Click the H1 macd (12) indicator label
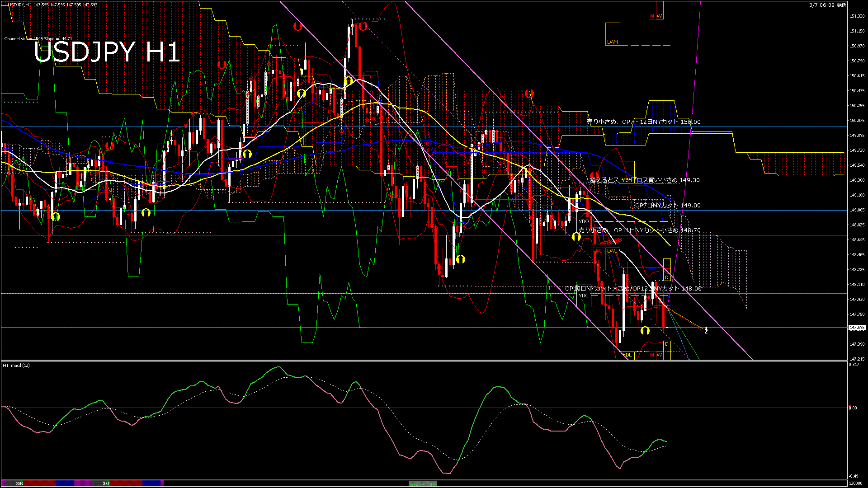This screenshot has width=868, height=488. click(16, 365)
